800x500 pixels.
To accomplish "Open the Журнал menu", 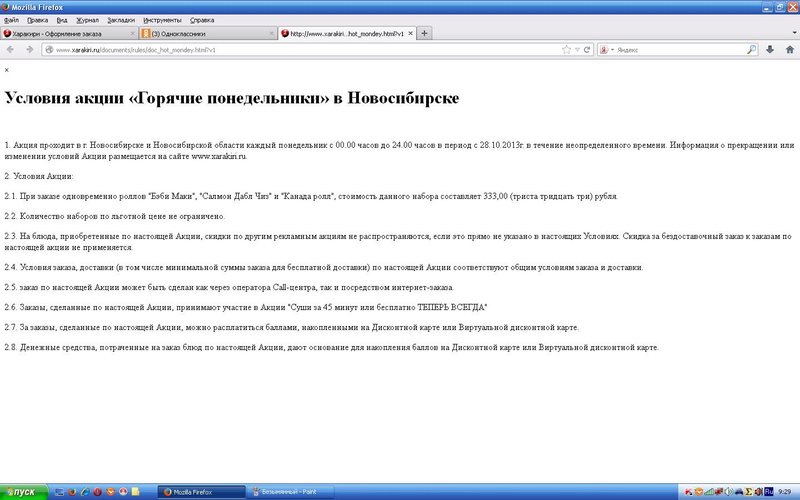I will point(87,20).
